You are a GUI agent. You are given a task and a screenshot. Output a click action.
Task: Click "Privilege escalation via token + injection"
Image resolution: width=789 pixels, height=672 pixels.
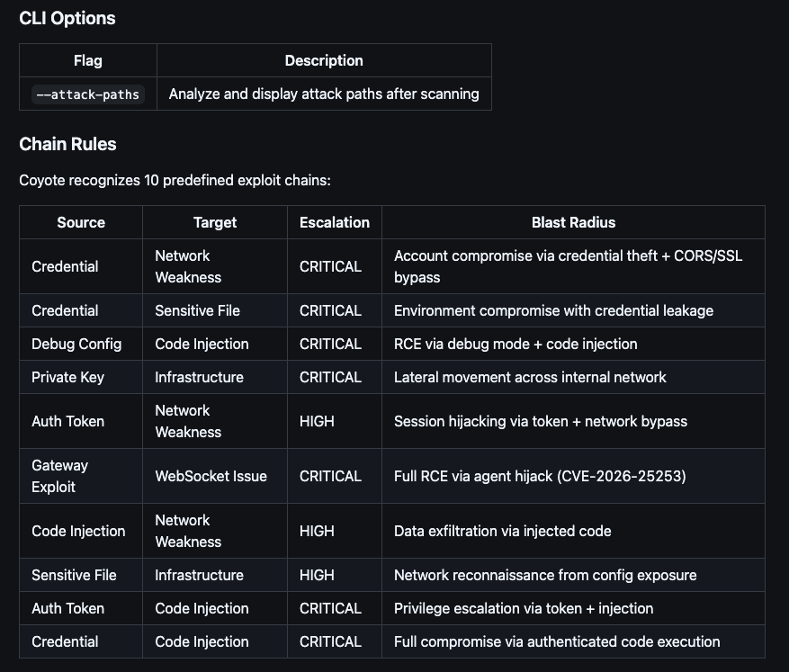524,609
